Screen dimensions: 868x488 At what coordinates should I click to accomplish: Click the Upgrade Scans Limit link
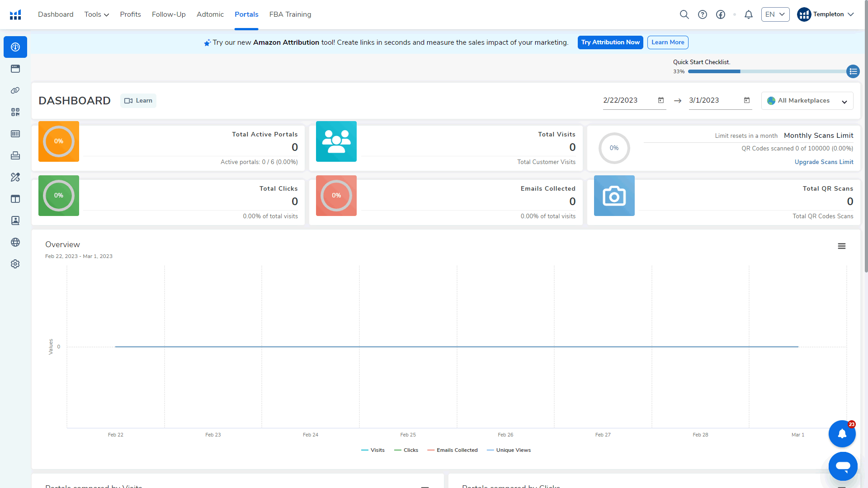pos(823,161)
